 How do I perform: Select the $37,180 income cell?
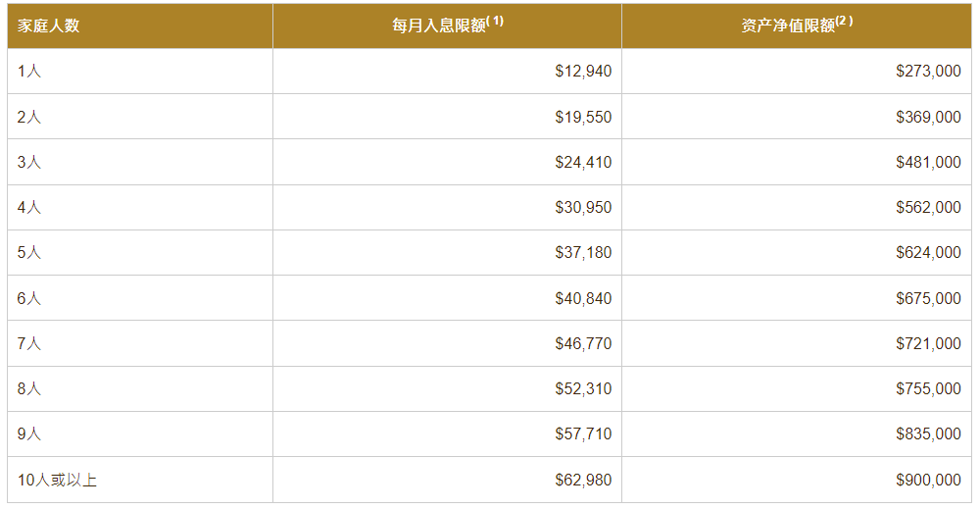(583, 253)
